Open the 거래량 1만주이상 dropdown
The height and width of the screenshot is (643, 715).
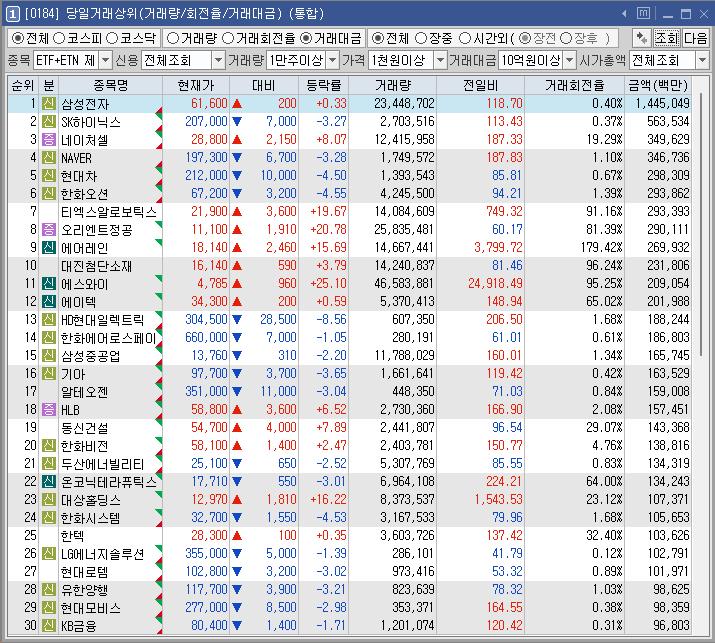pyautogui.click(x=332, y=60)
